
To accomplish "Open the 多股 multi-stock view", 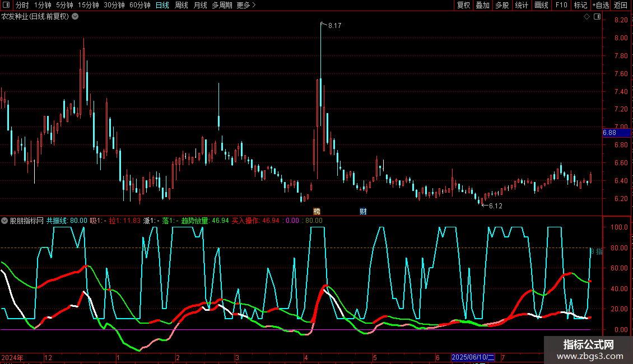I will click(x=502, y=5).
